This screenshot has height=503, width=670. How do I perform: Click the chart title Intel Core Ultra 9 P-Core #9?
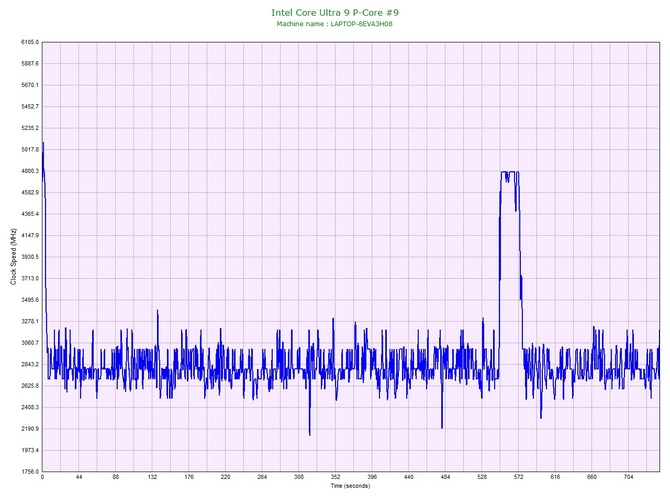pyautogui.click(x=335, y=13)
